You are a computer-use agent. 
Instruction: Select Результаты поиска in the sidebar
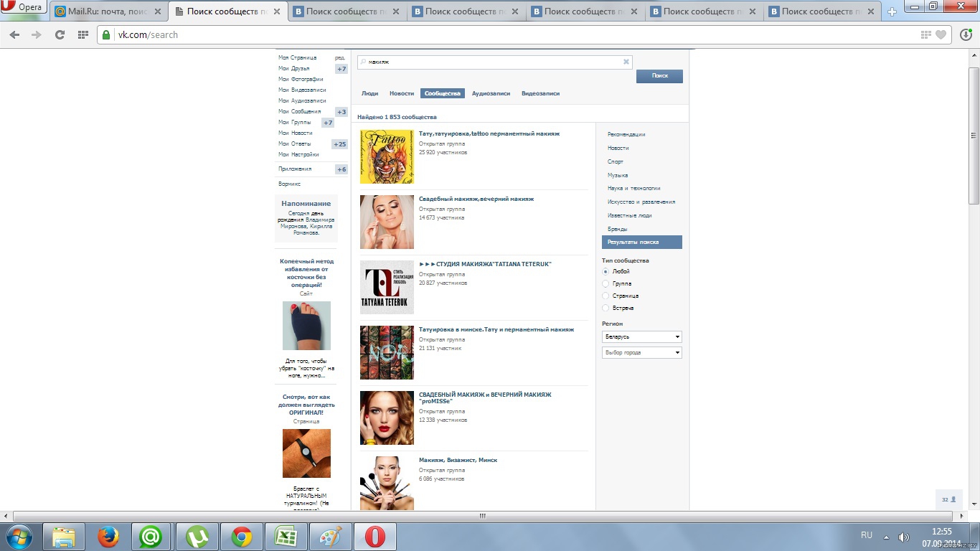642,242
